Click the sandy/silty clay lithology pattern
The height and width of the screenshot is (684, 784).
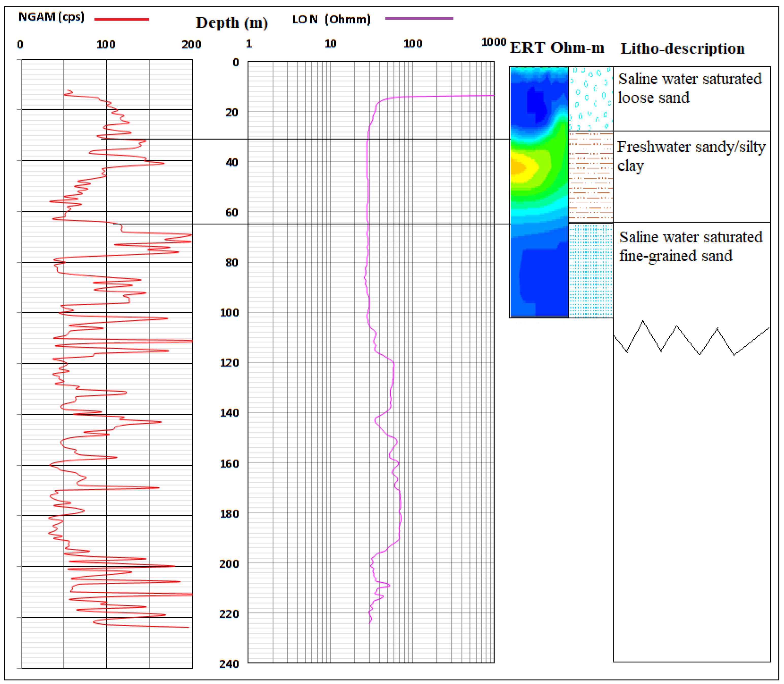pos(591,177)
